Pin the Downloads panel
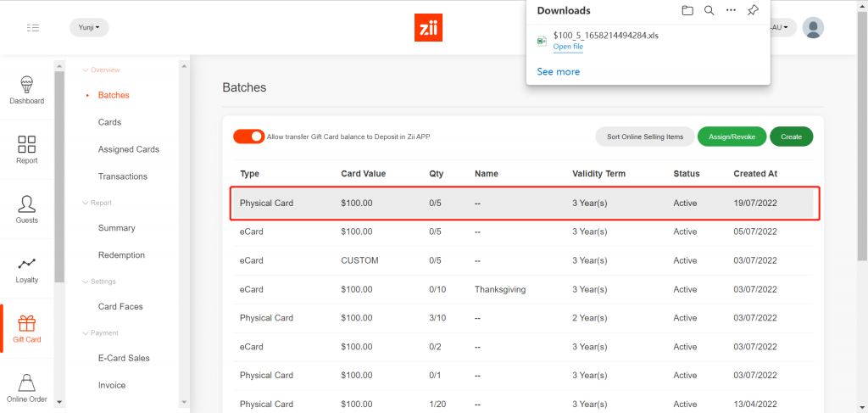This screenshot has height=413, width=868. [752, 10]
